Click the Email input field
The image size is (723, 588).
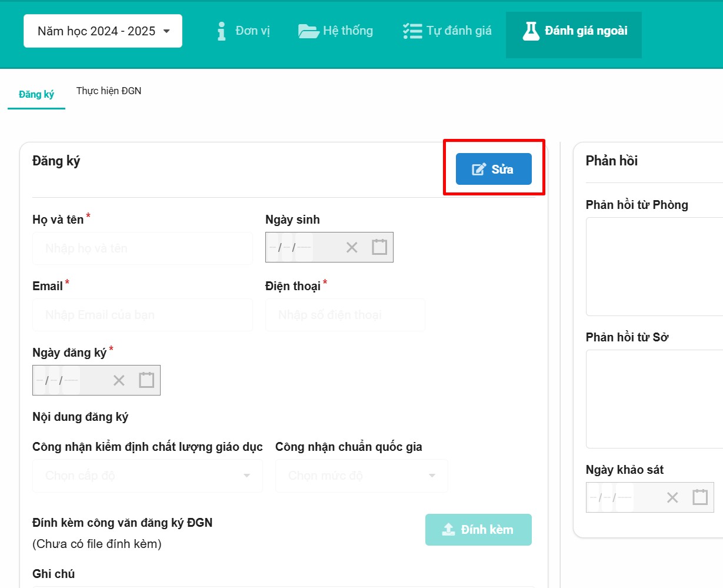(142, 315)
